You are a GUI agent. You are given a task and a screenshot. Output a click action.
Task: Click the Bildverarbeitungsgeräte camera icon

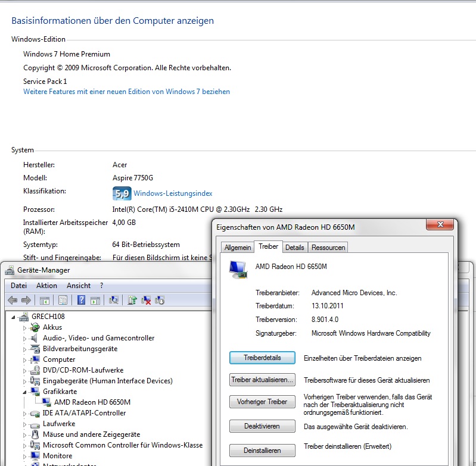coord(35,349)
